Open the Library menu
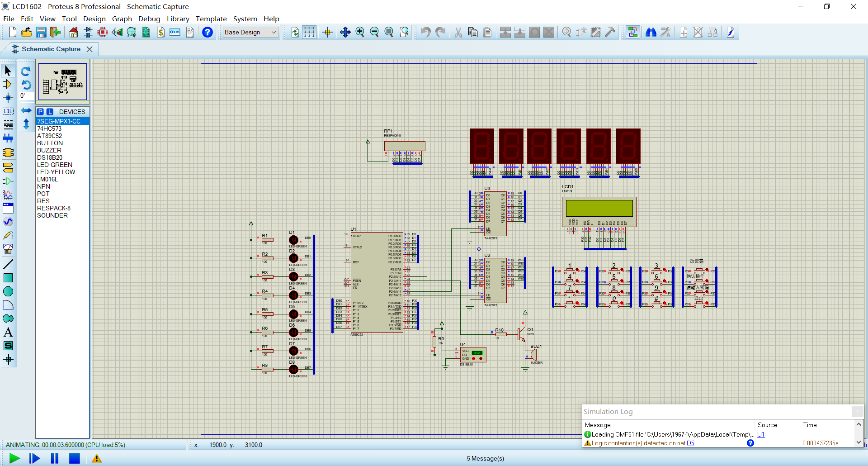 (x=178, y=19)
